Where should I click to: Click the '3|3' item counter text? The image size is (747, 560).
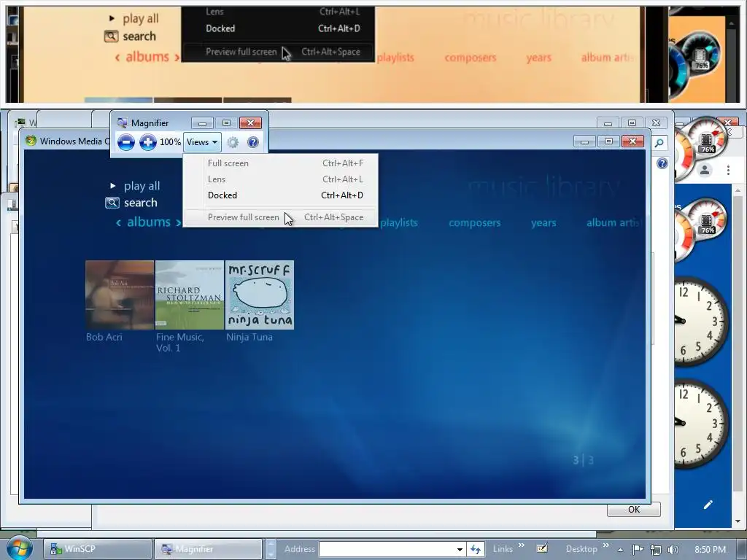(583, 460)
